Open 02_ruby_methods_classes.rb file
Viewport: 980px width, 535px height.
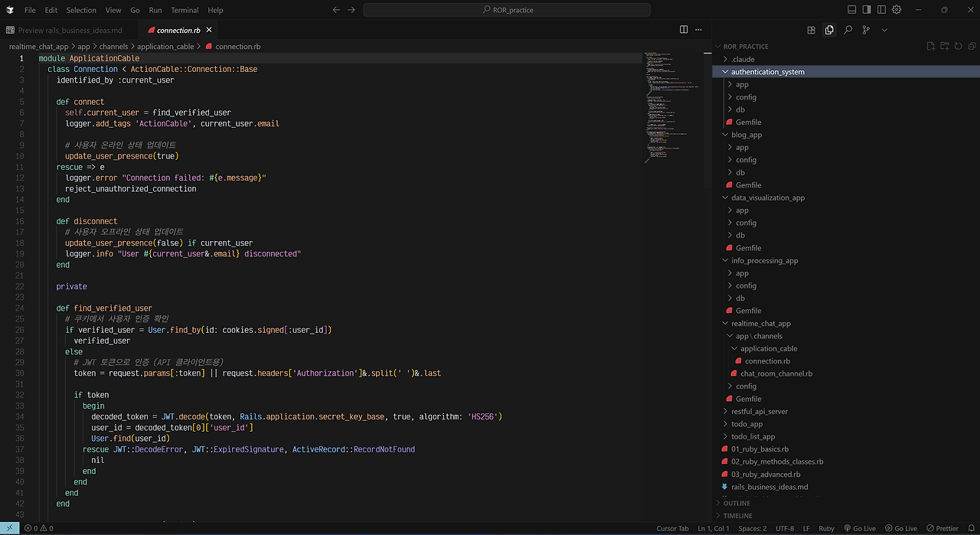pyautogui.click(x=846, y=462)
